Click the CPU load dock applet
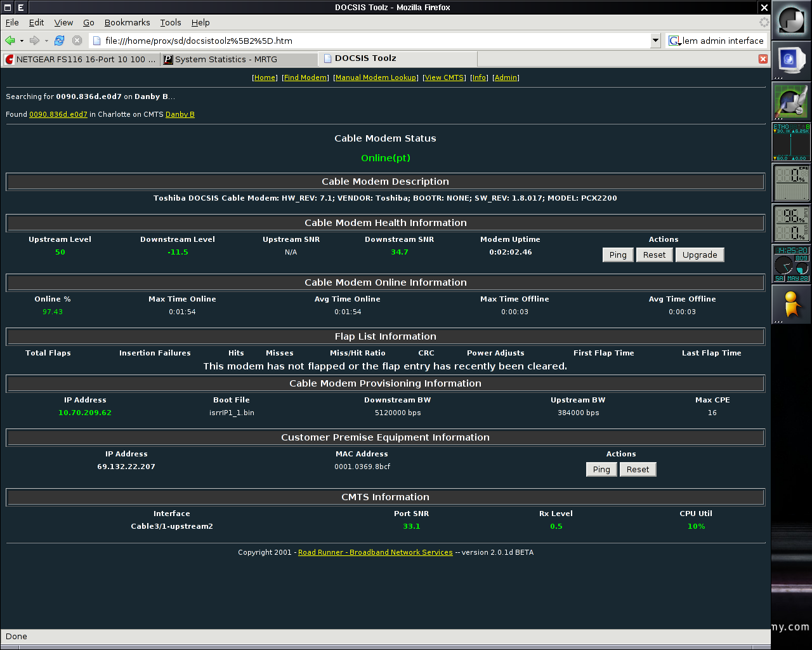This screenshot has width=812, height=650. coord(791,182)
